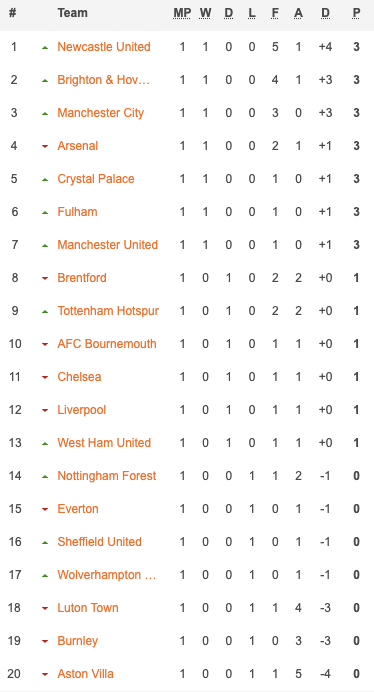Open the Liverpool team link
This screenshot has height=692, width=374.
point(82,410)
